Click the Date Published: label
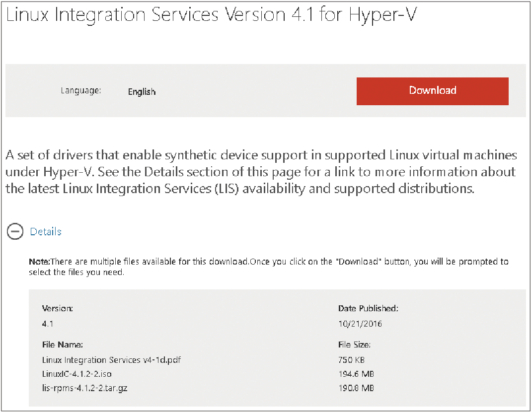This screenshot has width=532, height=413. pyautogui.click(x=368, y=308)
